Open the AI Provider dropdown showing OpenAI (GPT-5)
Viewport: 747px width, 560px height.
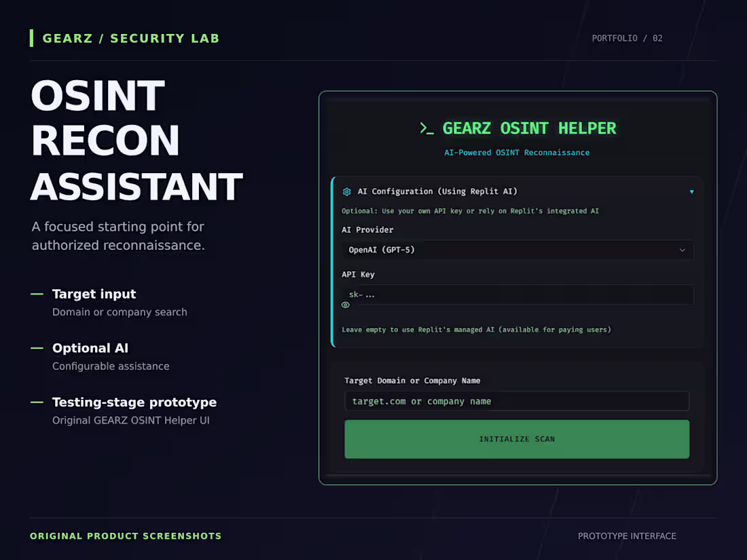pos(517,250)
